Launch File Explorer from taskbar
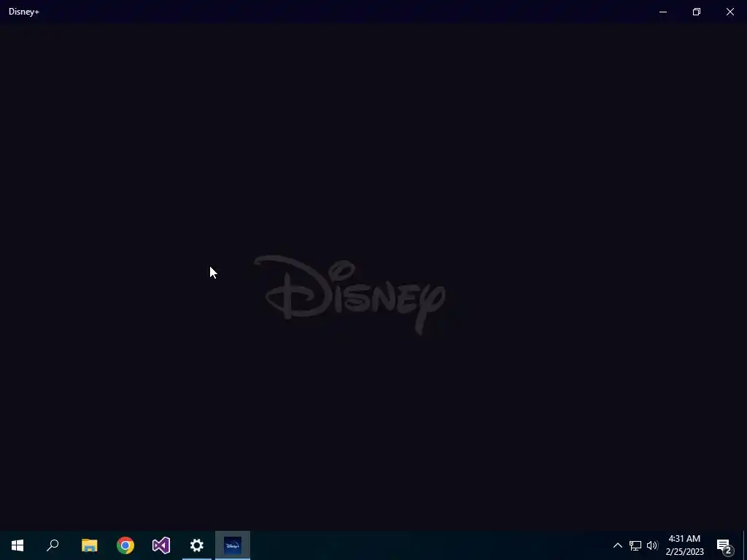This screenshot has width=747, height=560. (90, 545)
